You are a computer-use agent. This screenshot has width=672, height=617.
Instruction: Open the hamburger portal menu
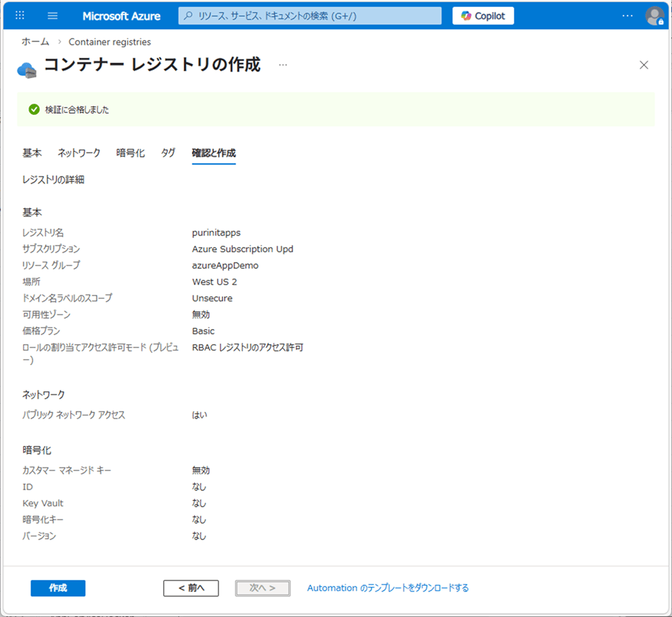coord(53,16)
